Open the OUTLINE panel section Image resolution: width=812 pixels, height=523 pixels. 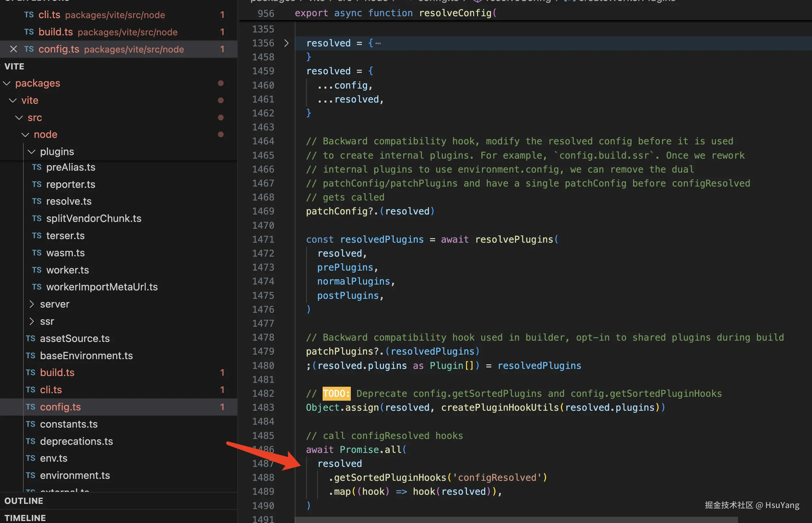(x=24, y=501)
